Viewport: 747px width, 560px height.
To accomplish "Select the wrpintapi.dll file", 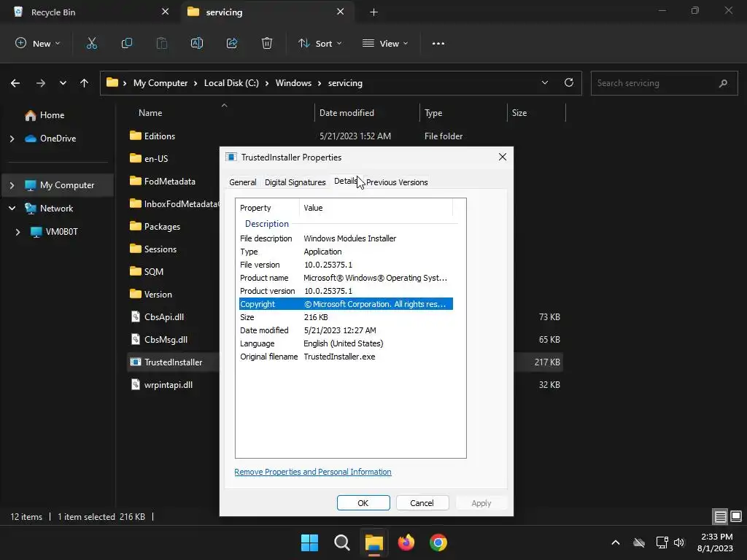I will [169, 385].
